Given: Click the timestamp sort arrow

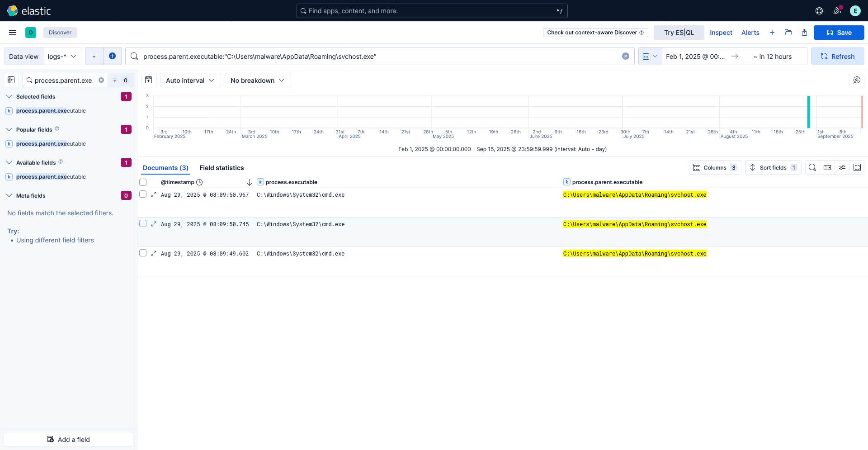Looking at the screenshot, I should click(x=250, y=182).
